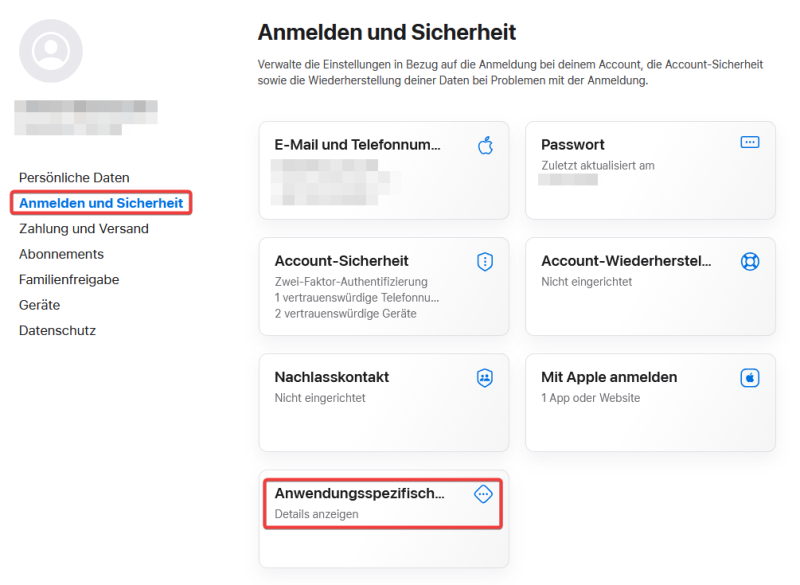Click the password pill icon on Passwort card

point(750,142)
